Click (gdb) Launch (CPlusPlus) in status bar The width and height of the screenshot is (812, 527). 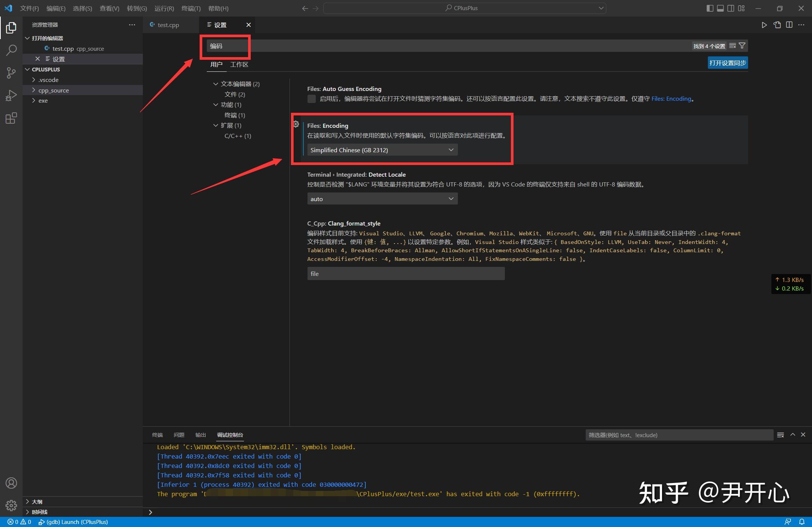73,522
